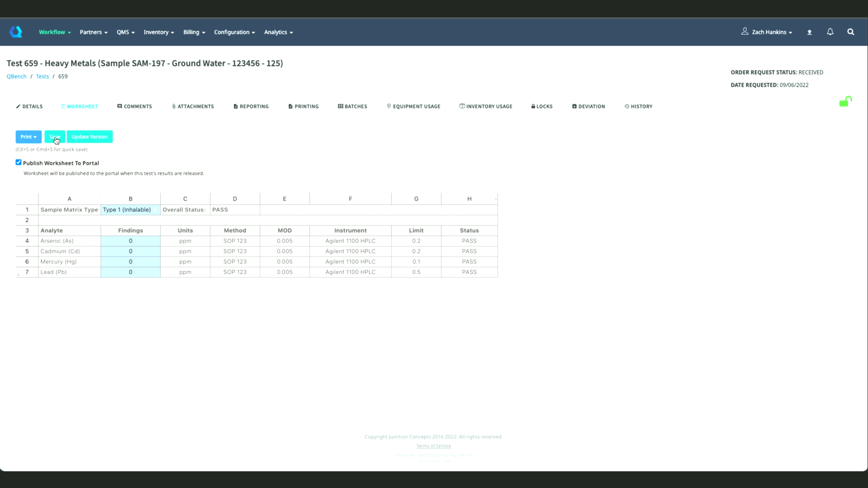
Task: Select the Arsenic Findings cell
Action: pos(130,241)
